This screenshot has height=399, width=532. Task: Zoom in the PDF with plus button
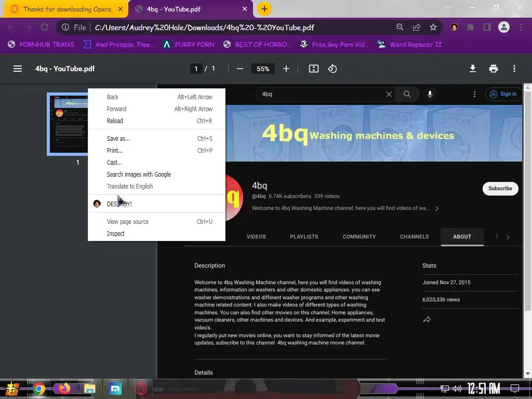click(286, 69)
